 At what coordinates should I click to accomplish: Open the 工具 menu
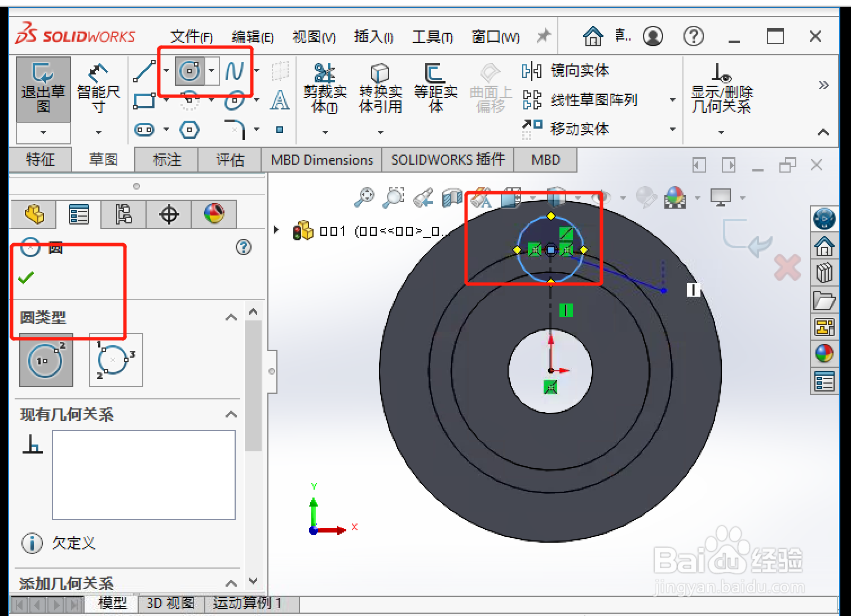pos(432,37)
